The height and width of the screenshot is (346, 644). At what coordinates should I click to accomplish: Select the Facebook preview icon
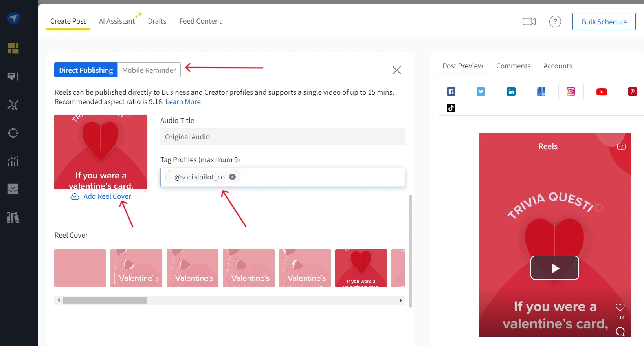[451, 92]
